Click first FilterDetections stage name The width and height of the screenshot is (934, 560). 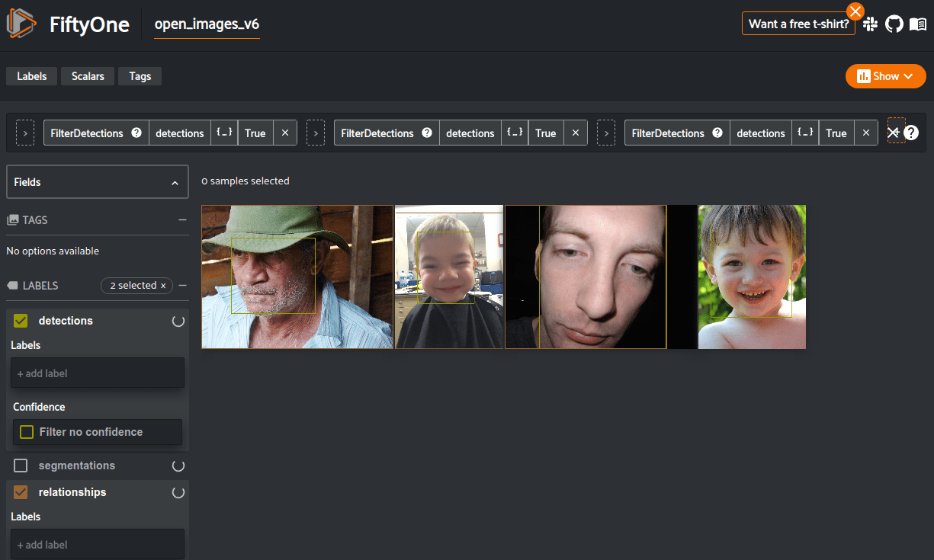pyautogui.click(x=87, y=133)
